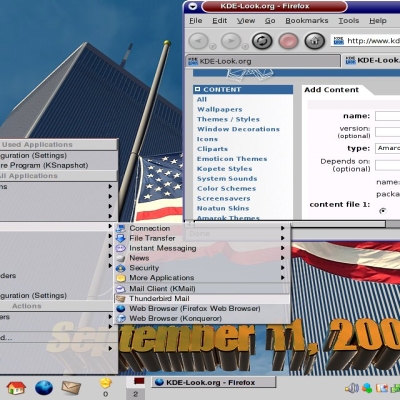
Task: Open volume control in system tray
Action: [x=352, y=388]
